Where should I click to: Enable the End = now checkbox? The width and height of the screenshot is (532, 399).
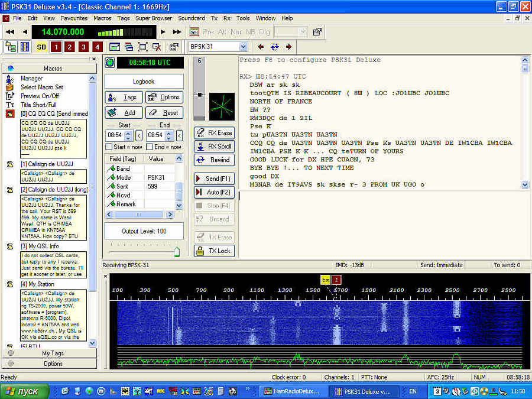coord(150,147)
